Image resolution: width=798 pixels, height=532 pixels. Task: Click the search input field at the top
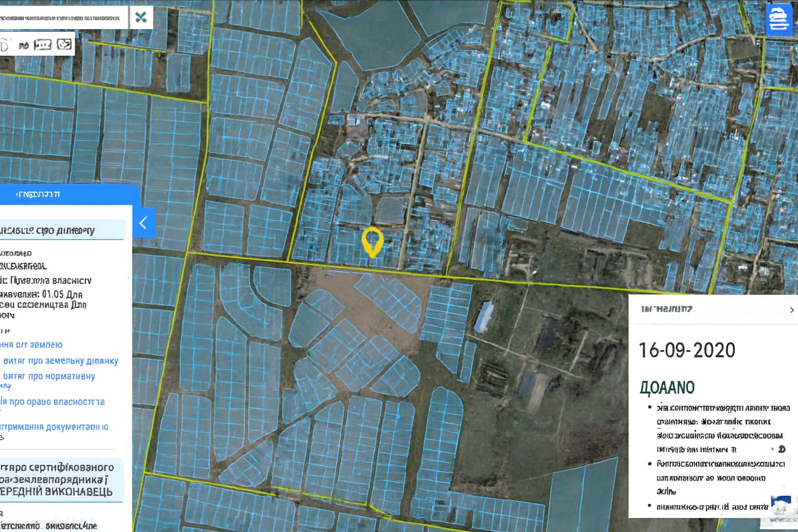tap(63, 17)
